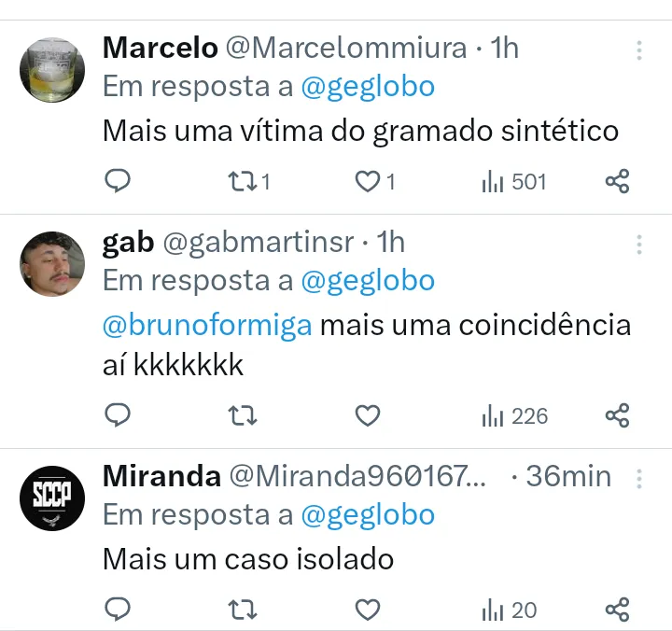Share Miranda's tweet
Viewport: 672px width, 631px height.
618,610
